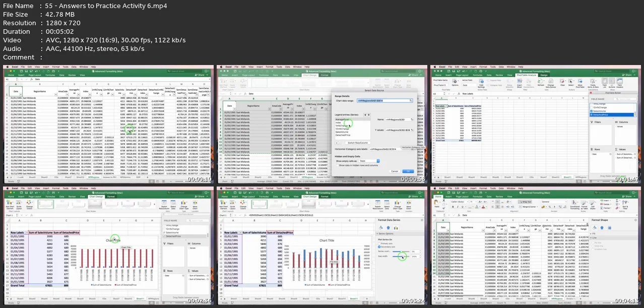This screenshot has width=644, height=308.
Task: Click Insert Slicer icon (00:01:47 frame)
Action: [x=520, y=82]
